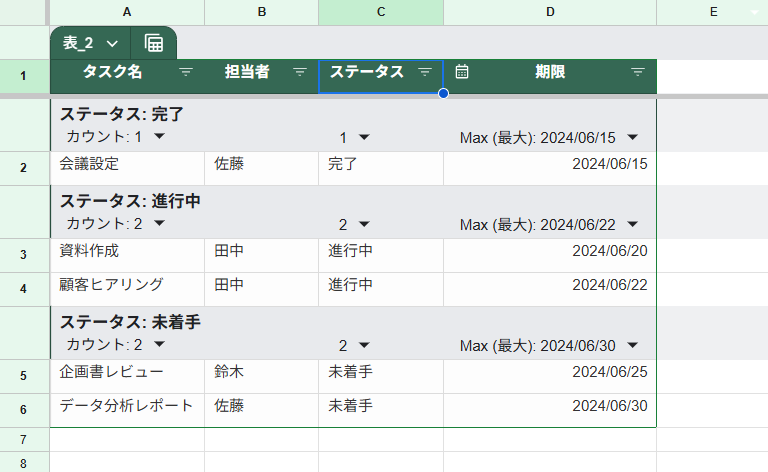Click the 期限 header cell text
This screenshot has height=472, width=768.
click(550, 72)
